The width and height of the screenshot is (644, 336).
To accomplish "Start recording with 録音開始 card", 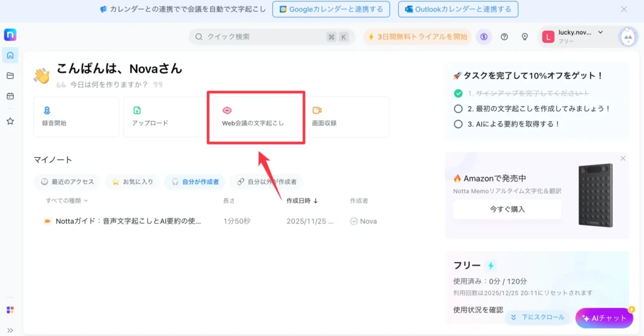I will pyautogui.click(x=76, y=117).
